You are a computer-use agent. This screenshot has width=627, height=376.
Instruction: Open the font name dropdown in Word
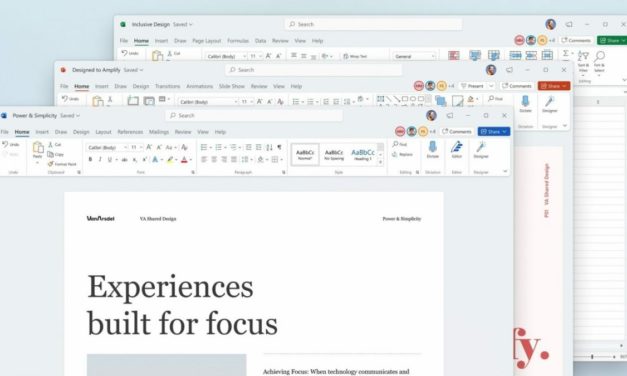point(125,148)
